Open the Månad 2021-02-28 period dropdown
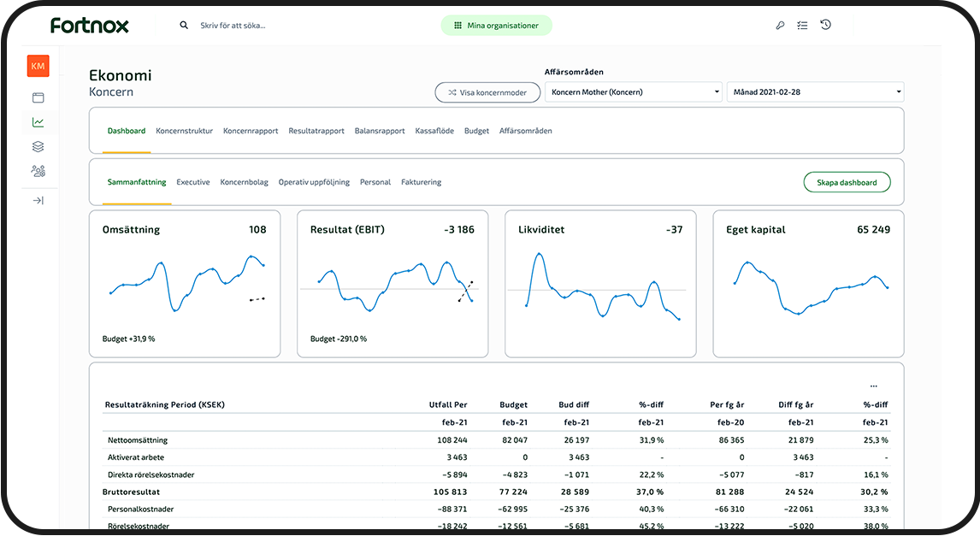The width and height of the screenshot is (980, 536). coord(814,92)
